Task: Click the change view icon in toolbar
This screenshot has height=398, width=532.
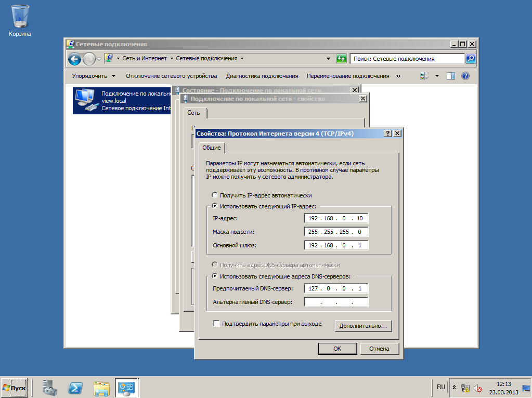Action: coord(424,76)
